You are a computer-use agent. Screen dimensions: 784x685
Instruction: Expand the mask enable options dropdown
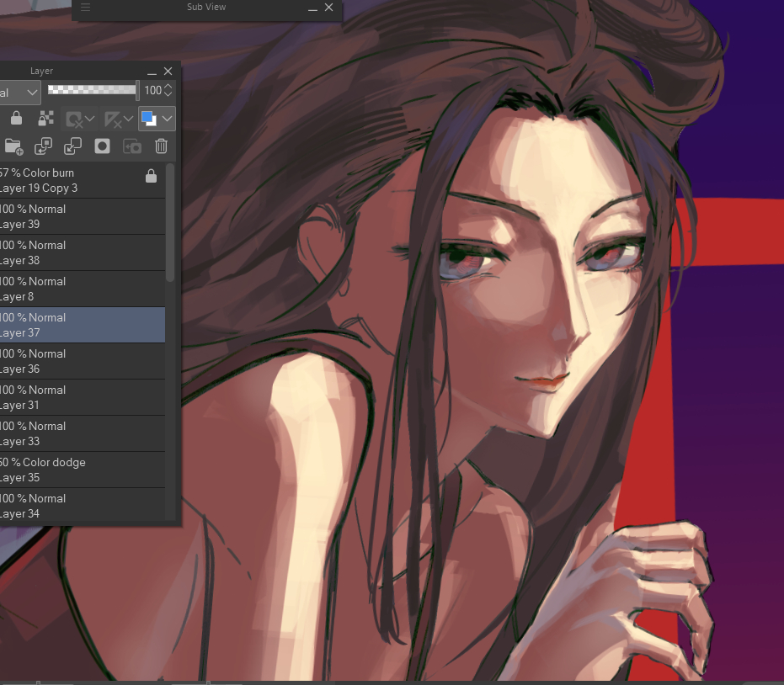tap(89, 119)
